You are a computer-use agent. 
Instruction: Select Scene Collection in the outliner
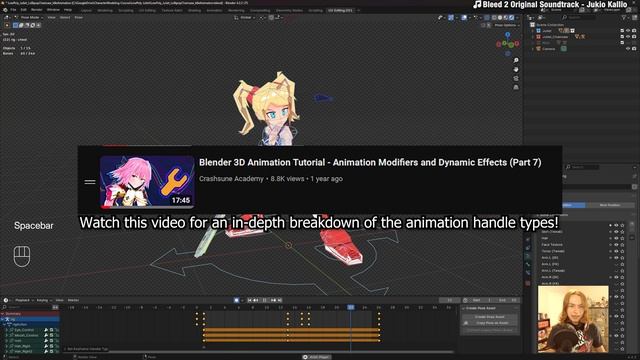pos(550,25)
